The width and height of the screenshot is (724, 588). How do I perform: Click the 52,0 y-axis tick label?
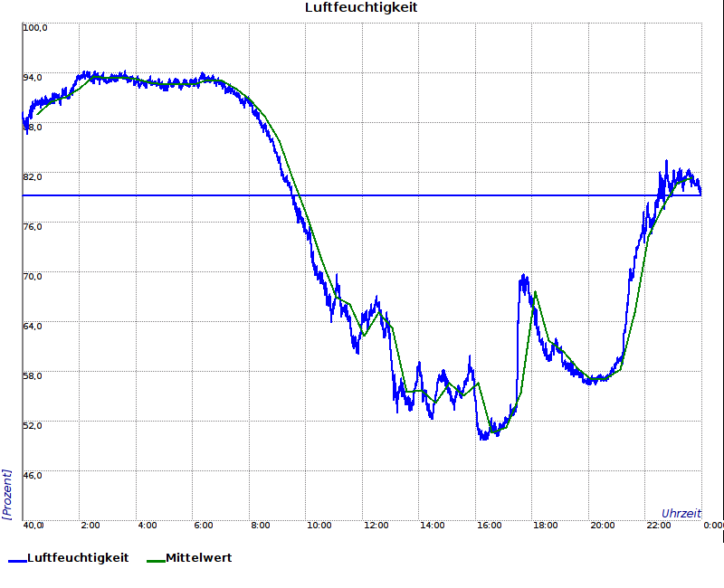pyautogui.click(x=33, y=425)
